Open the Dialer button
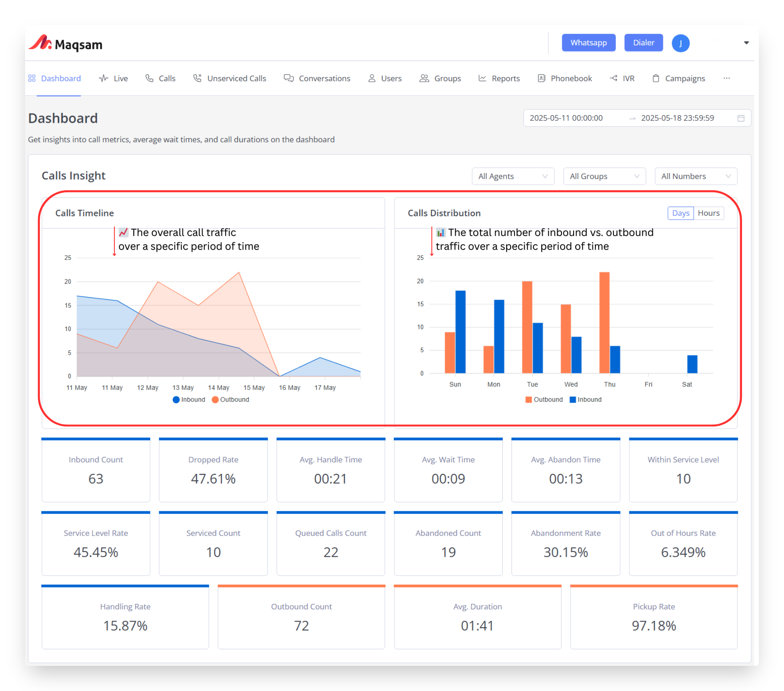The width and height of the screenshot is (784, 691). click(644, 43)
